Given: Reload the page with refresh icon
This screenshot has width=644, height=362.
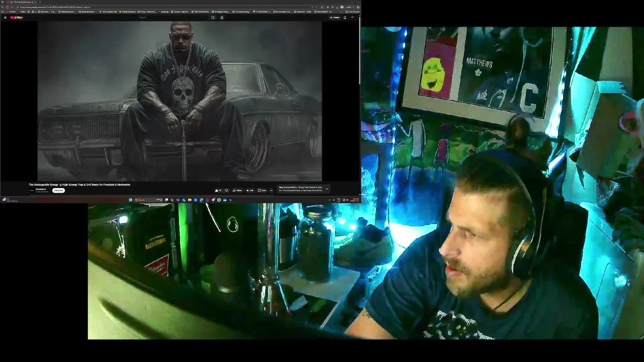Looking at the screenshot, I should point(8,7).
